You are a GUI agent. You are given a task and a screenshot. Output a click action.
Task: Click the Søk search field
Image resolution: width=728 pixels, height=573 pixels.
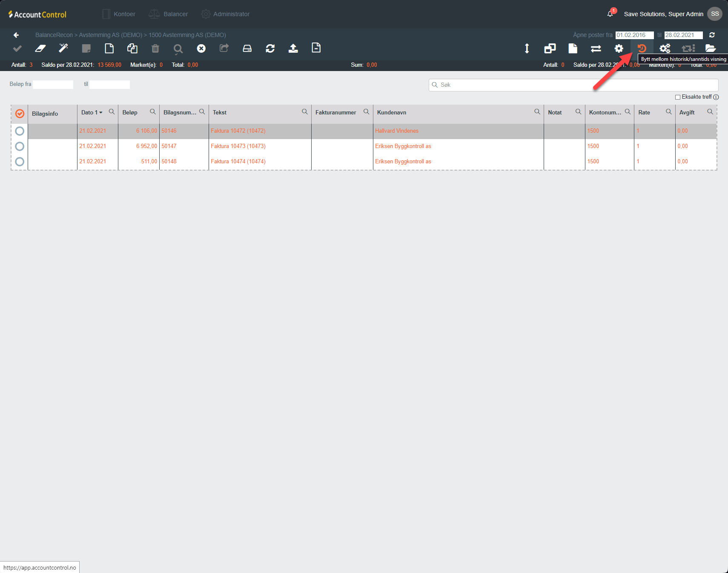575,85
